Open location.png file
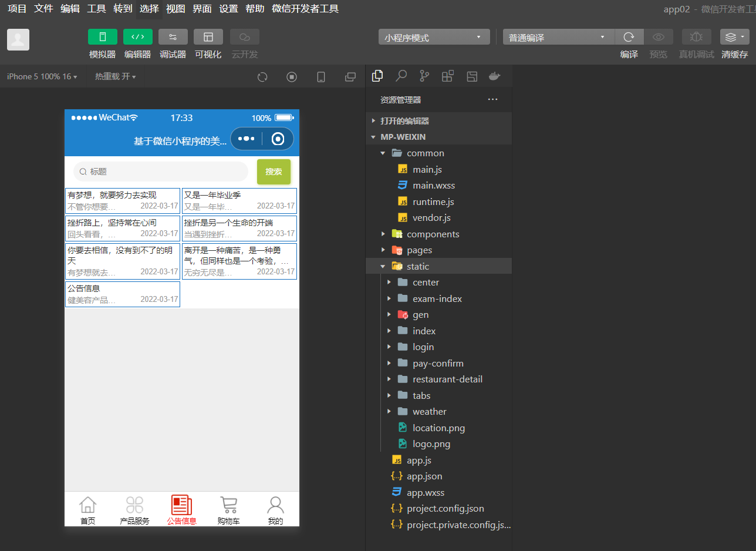756x551 pixels. [x=438, y=428]
